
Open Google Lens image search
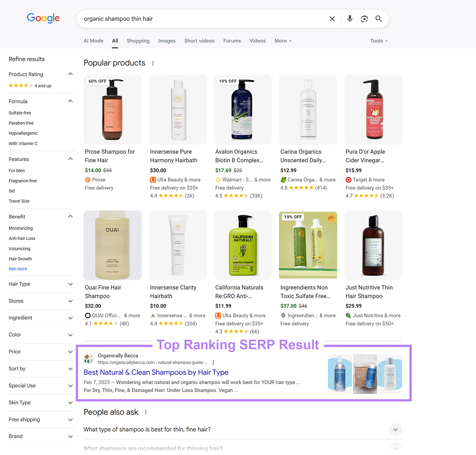click(364, 18)
